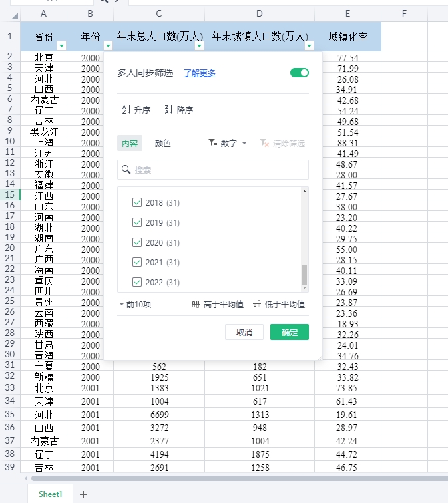Select row 15 header

[10, 194]
